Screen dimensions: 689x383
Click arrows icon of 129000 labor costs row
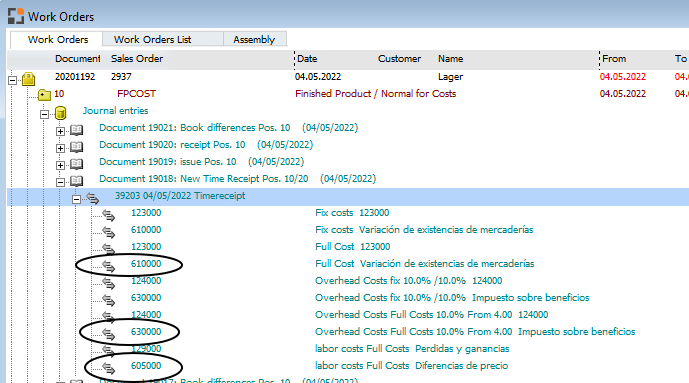point(109,351)
